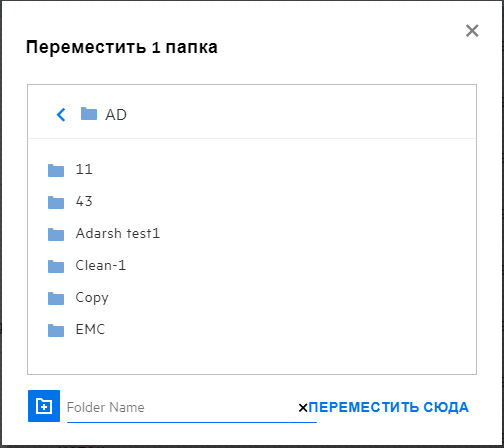
Task: Select the EMC folder entry
Action: click(x=90, y=329)
